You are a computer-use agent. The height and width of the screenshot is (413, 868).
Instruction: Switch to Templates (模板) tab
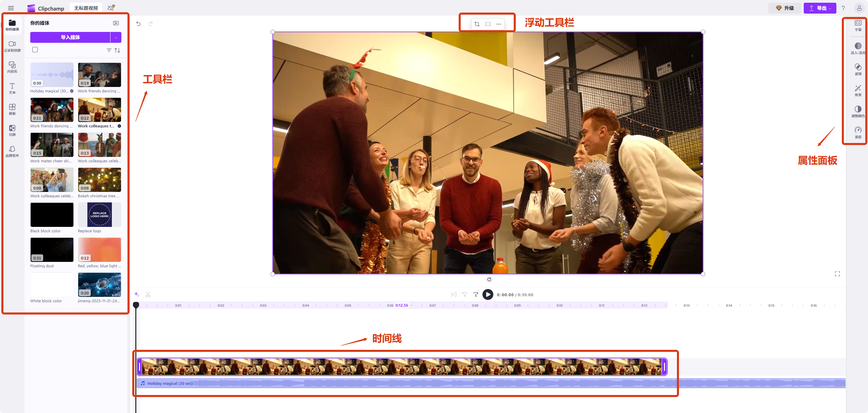pos(12,109)
